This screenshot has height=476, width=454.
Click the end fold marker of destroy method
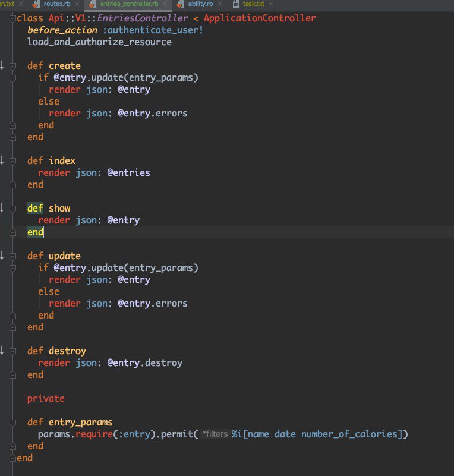click(12, 375)
